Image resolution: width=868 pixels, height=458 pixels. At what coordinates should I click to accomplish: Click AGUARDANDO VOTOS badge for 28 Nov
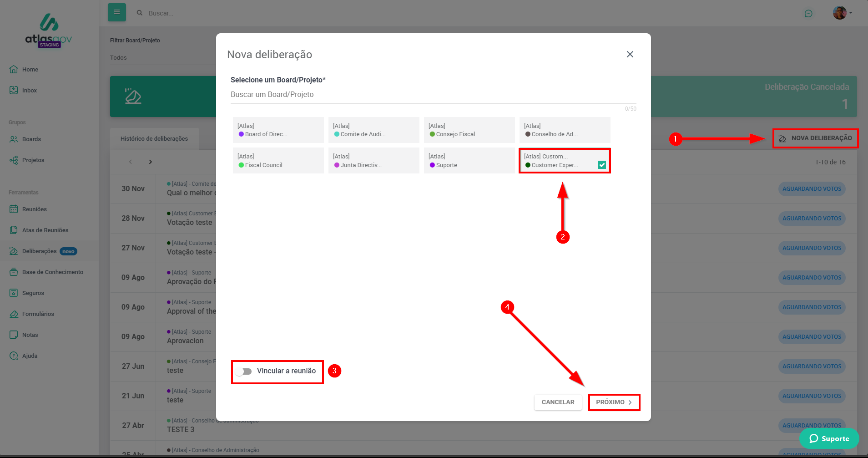(812, 219)
